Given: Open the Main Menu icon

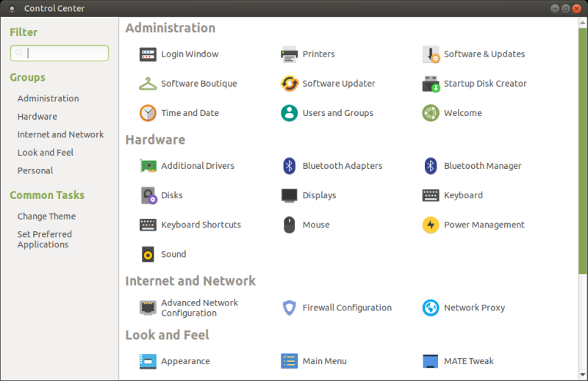Looking at the screenshot, I should coord(289,361).
